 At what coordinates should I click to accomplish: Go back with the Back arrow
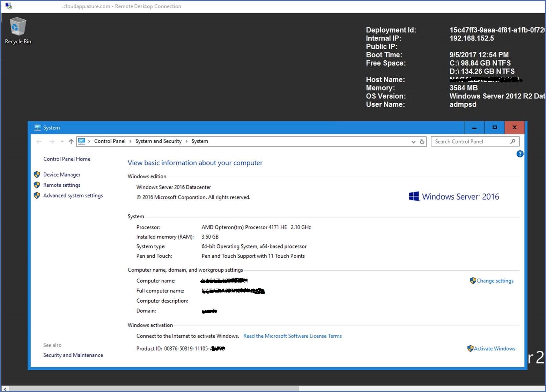[x=39, y=141]
